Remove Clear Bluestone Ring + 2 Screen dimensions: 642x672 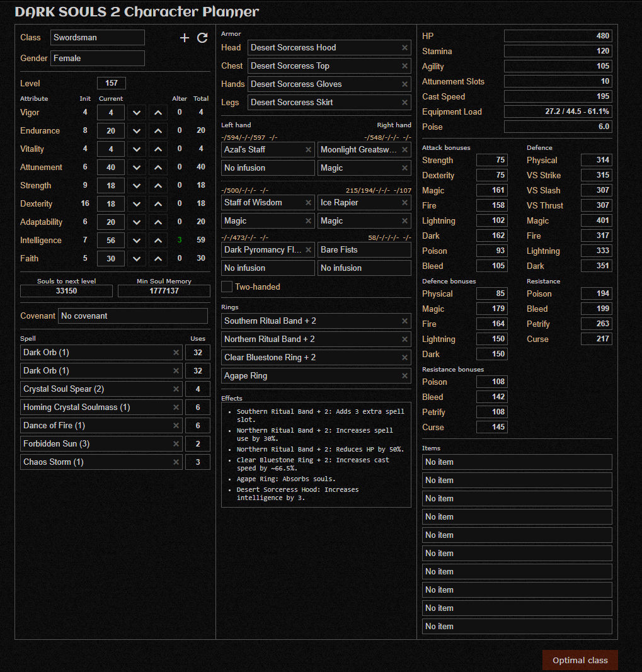click(404, 358)
